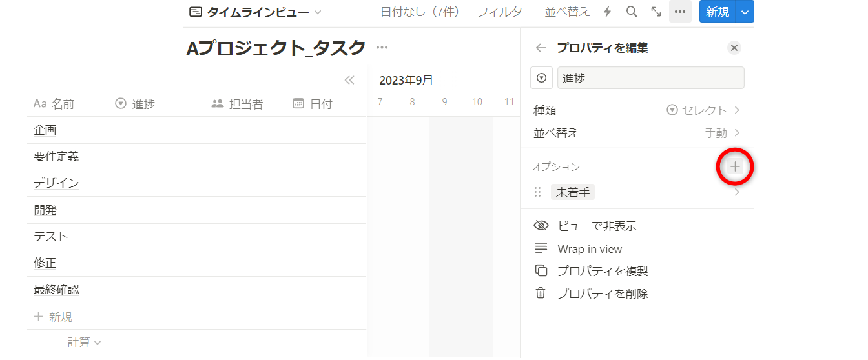Open three-dots menu next to Aプロジェクト_タスク title
The width and height of the screenshot is (868, 360).
(382, 48)
